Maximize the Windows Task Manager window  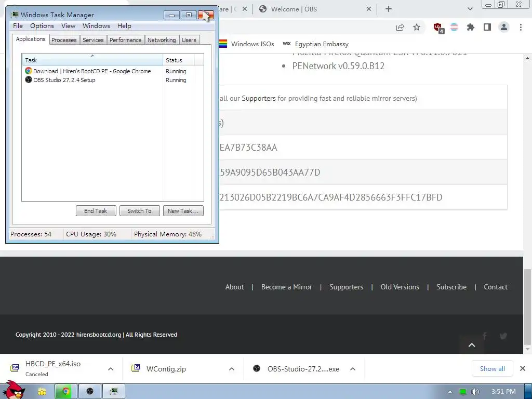(x=189, y=15)
